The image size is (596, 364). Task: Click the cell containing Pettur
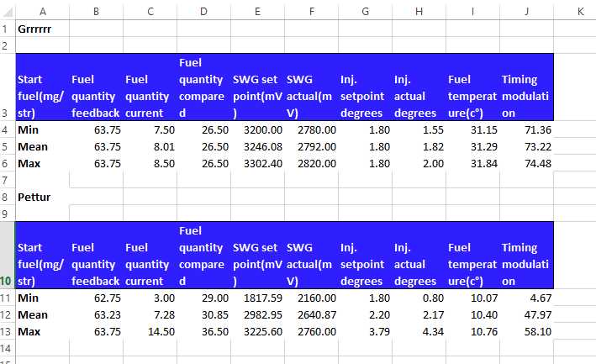point(43,197)
